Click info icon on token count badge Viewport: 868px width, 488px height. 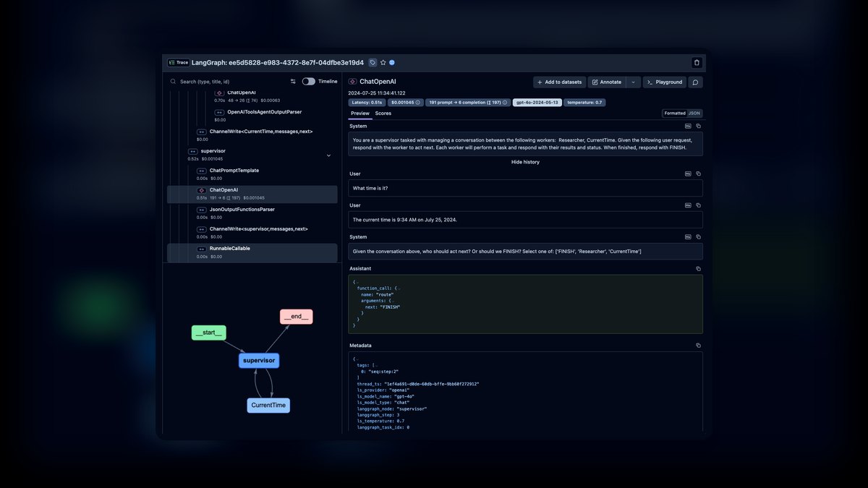[506, 103]
